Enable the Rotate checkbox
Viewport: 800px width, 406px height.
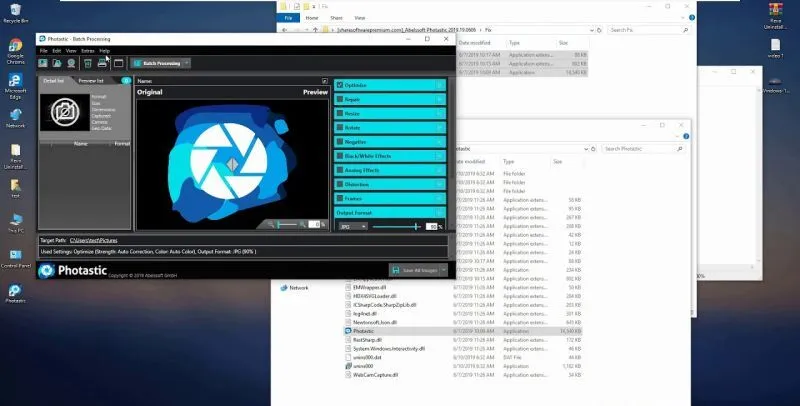coord(340,128)
